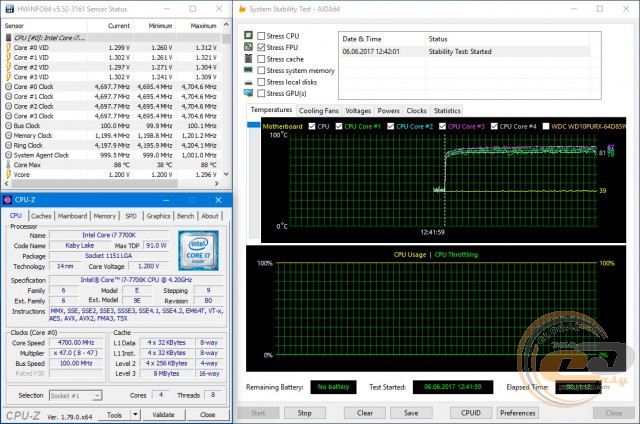Image resolution: width=640 pixels, height=424 pixels.
Task: Click the Core Max thermometer icon
Action: point(8,164)
